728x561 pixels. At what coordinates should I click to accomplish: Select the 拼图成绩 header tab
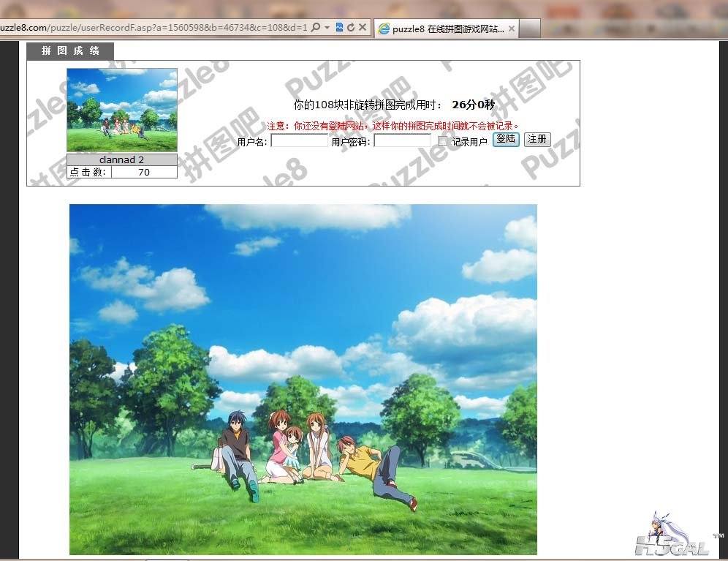click(x=70, y=50)
